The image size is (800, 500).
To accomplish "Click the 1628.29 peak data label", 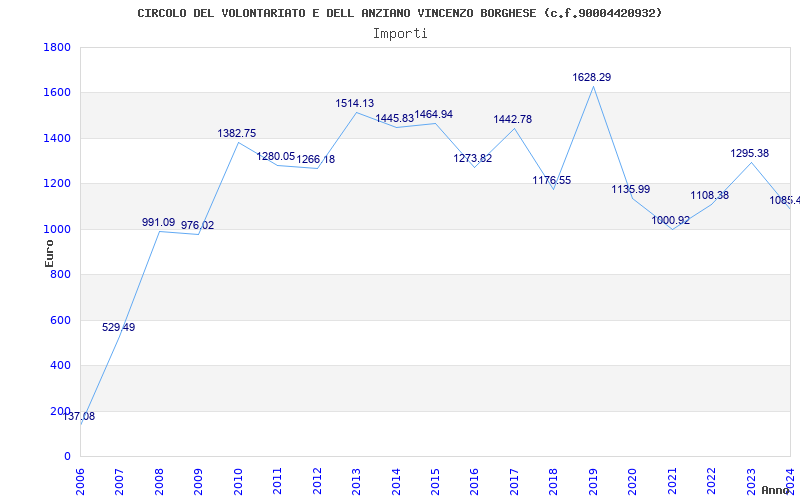I will (x=591, y=77).
